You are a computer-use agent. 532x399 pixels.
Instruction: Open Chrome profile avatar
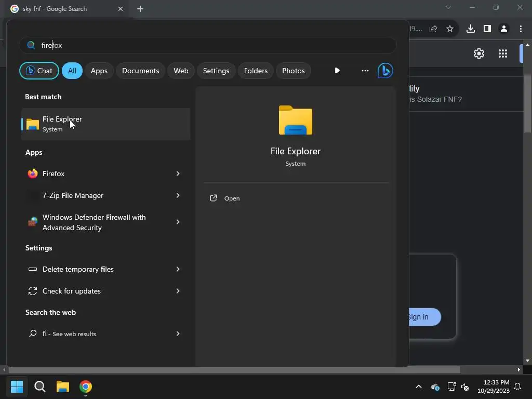pyautogui.click(x=504, y=29)
